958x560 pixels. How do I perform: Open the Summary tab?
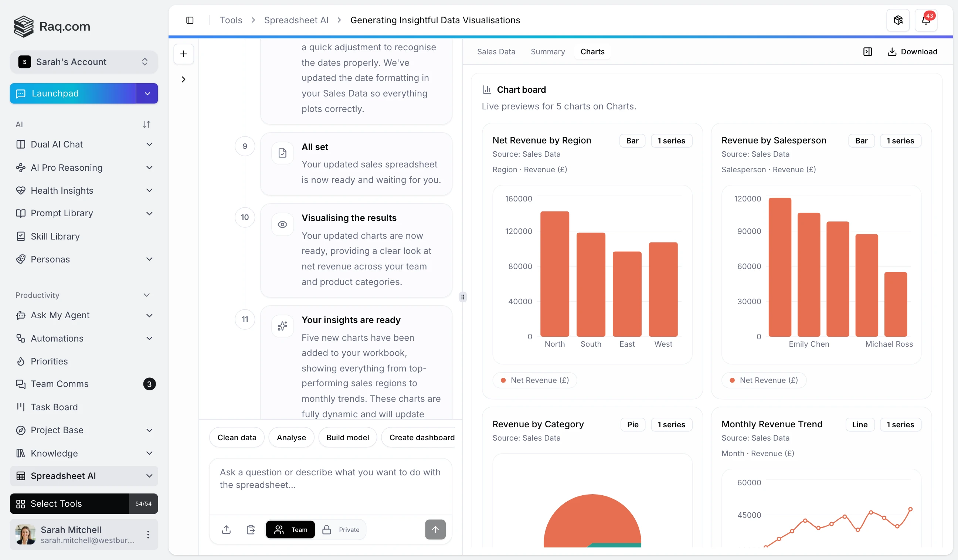tap(547, 52)
